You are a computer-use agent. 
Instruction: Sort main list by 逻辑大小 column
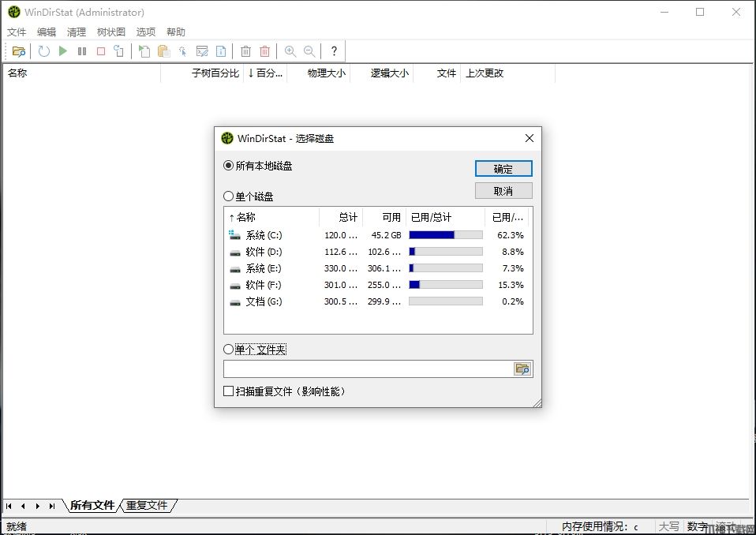click(x=382, y=73)
